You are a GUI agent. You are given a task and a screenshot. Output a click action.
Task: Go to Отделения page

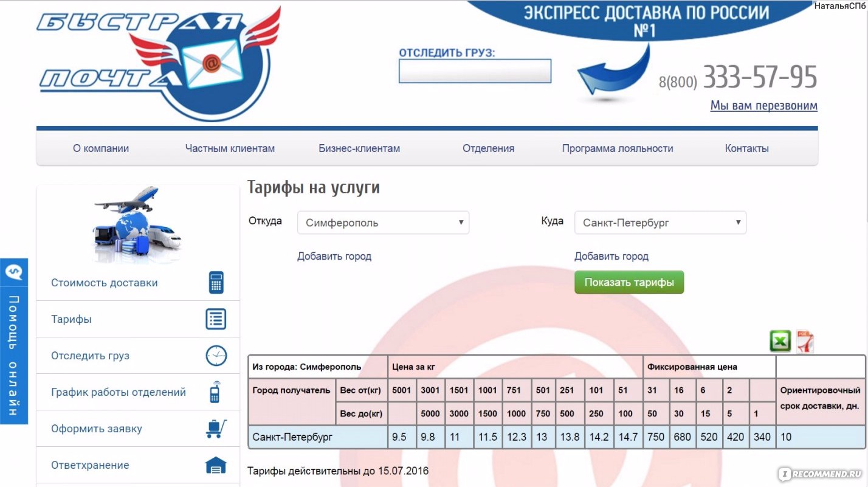click(488, 148)
